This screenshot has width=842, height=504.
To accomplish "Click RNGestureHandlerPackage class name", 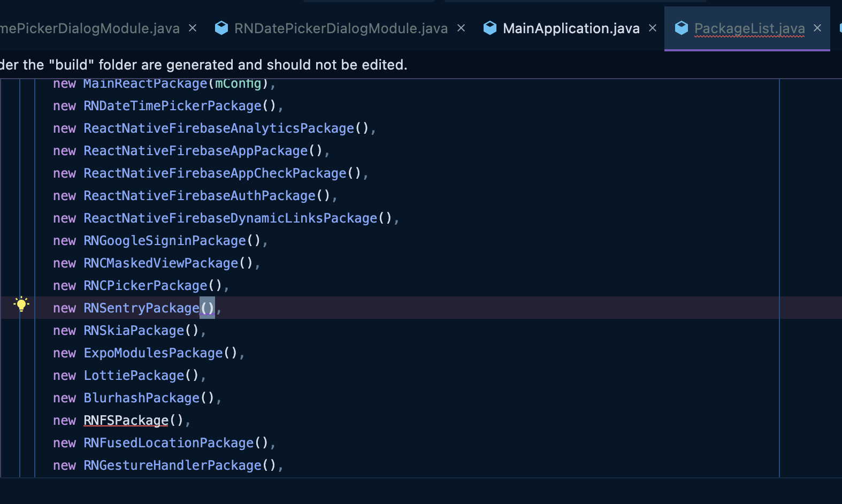I will pyautogui.click(x=173, y=465).
